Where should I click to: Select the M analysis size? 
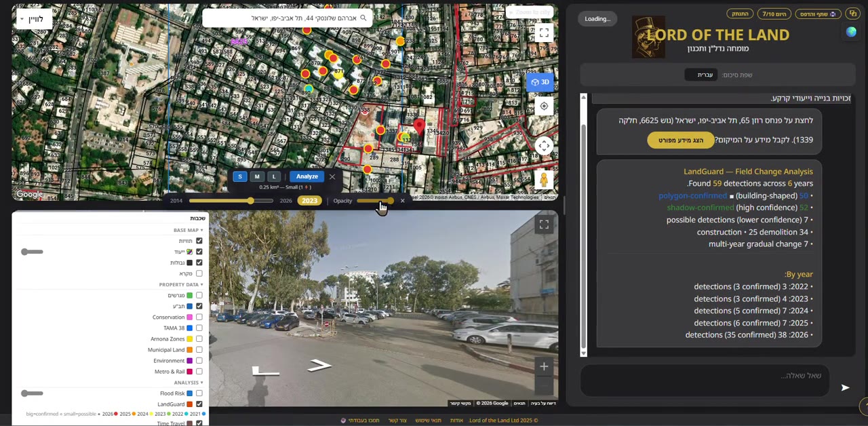(x=257, y=176)
